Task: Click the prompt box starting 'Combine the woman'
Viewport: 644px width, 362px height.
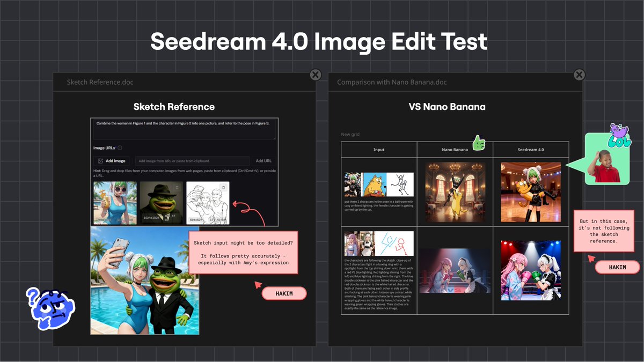Action: [x=185, y=130]
